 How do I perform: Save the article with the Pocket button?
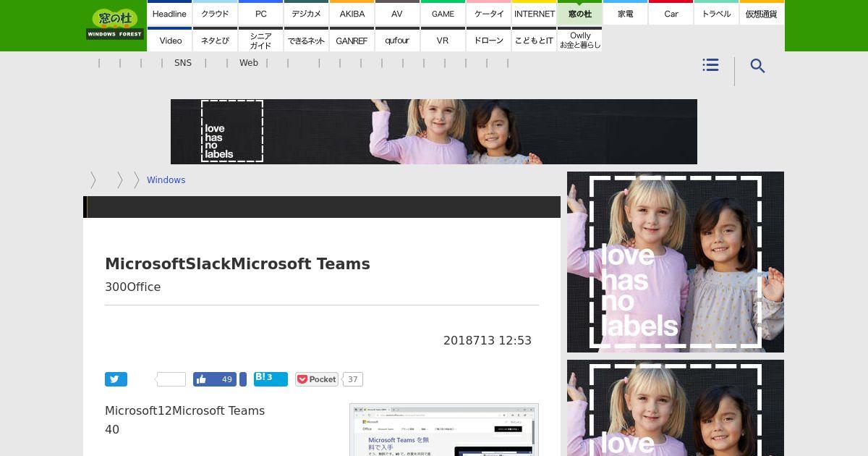[317, 379]
